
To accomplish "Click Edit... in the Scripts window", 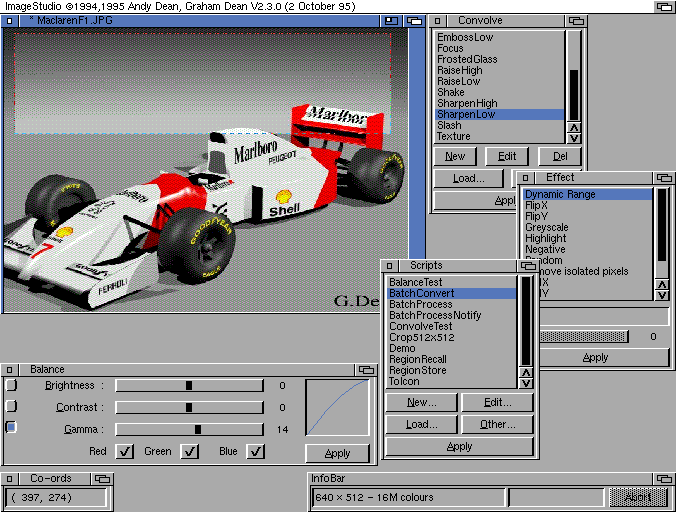I will (x=498, y=403).
